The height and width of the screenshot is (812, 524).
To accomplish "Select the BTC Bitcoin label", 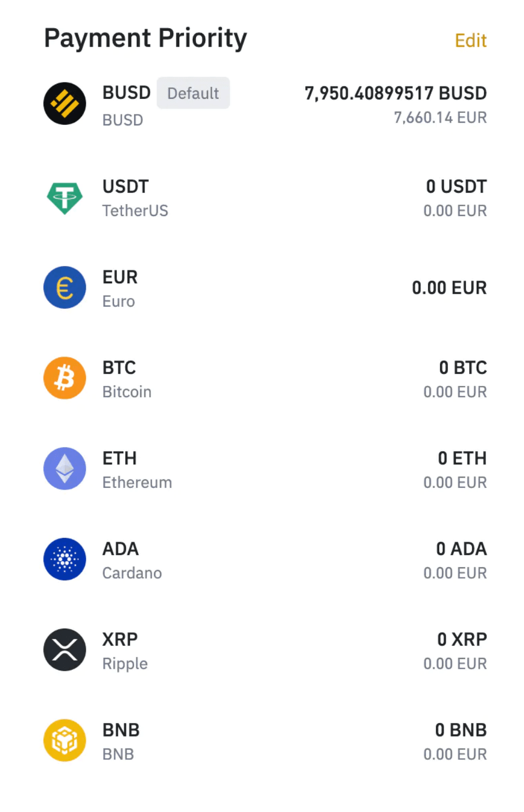I will coord(127,379).
